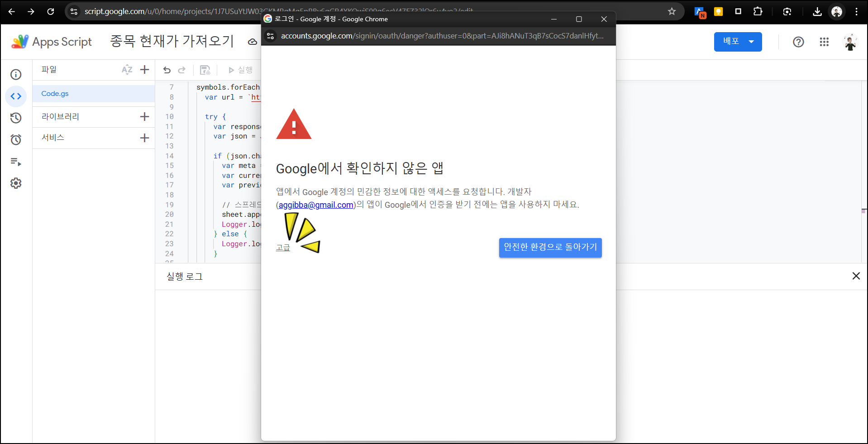Reload the Apps Script page

(51, 12)
